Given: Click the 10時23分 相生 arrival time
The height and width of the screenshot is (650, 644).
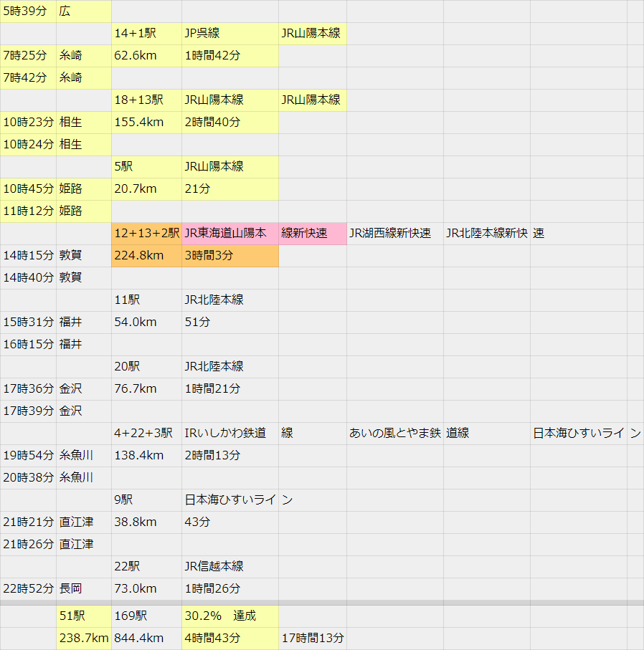Looking at the screenshot, I should point(28,123).
